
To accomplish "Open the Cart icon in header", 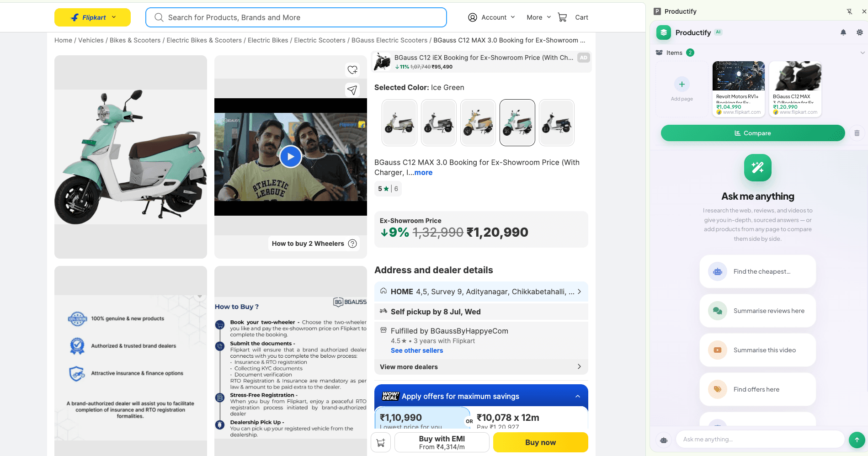I will point(562,17).
